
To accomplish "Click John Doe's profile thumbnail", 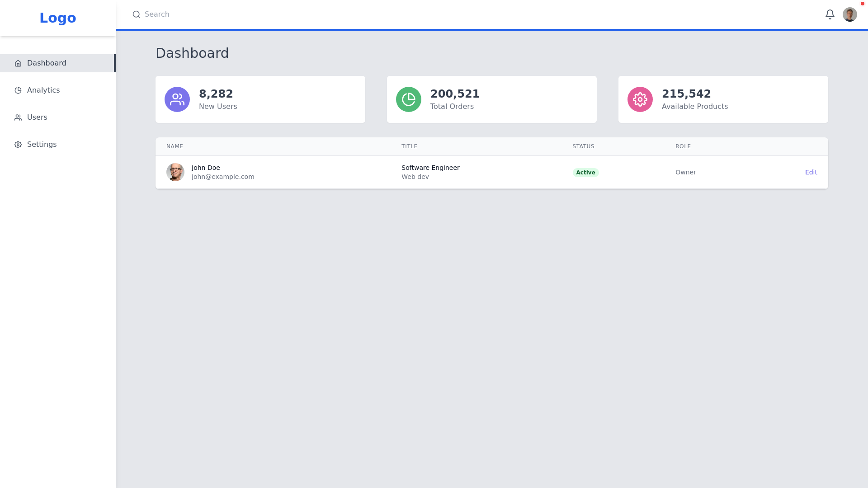I will 175,172.
